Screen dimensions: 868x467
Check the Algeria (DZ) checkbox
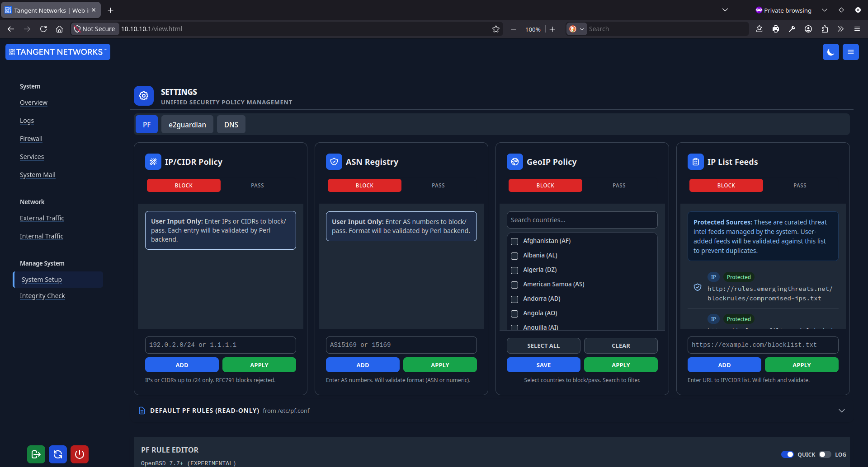pos(514,270)
